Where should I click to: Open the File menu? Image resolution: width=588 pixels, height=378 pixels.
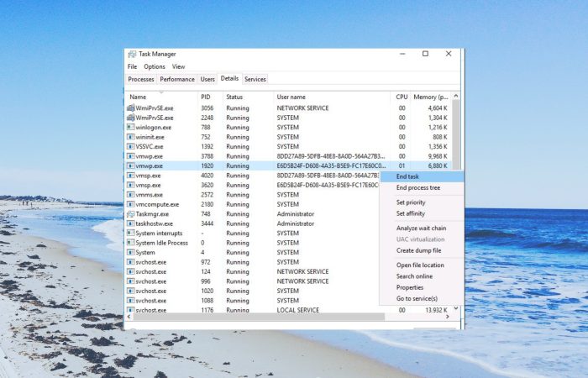(132, 66)
